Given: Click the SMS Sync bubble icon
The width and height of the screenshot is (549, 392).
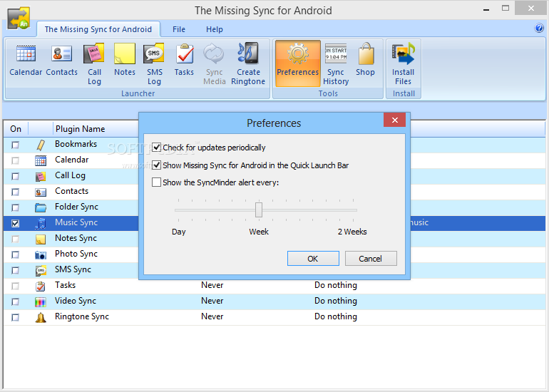Looking at the screenshot, I should [x=41, y=271].
